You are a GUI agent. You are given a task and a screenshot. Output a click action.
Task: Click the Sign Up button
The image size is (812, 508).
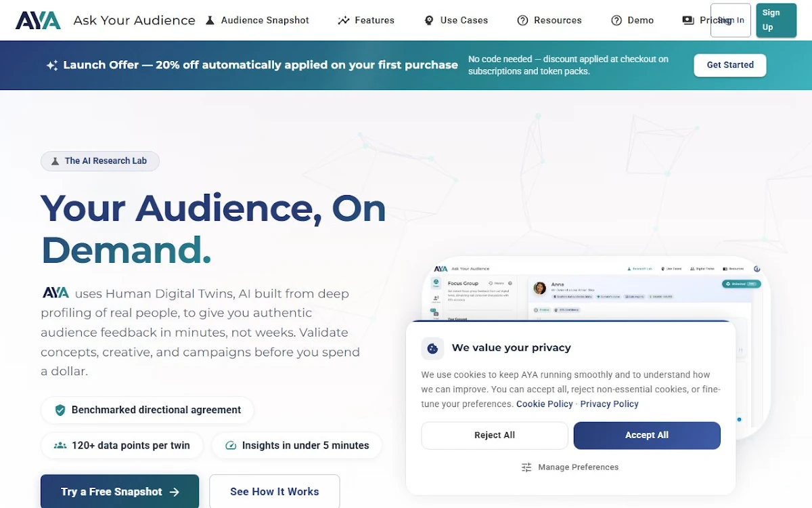click(776, 20)
